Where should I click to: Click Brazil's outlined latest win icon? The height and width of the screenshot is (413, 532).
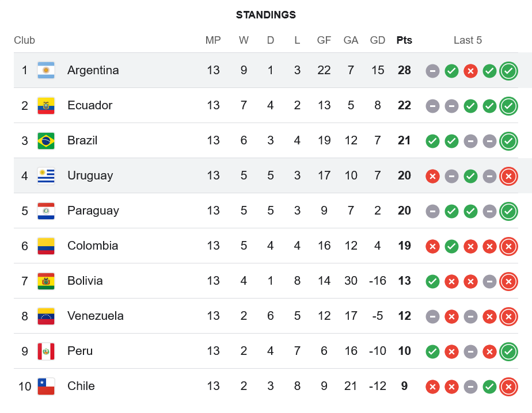click(508, 141)
